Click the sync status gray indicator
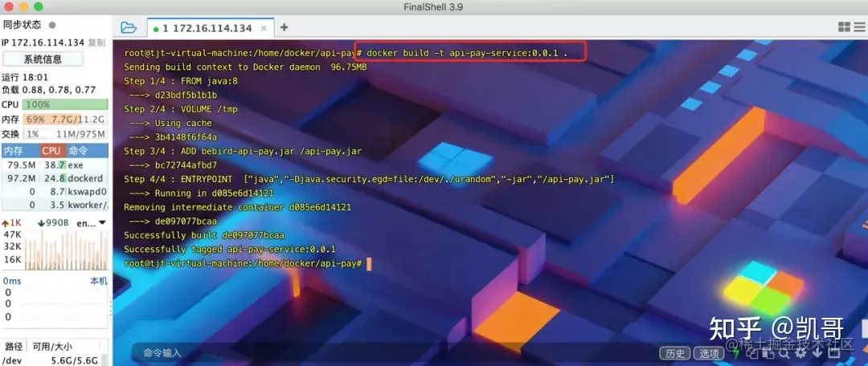 click(52, 25)
